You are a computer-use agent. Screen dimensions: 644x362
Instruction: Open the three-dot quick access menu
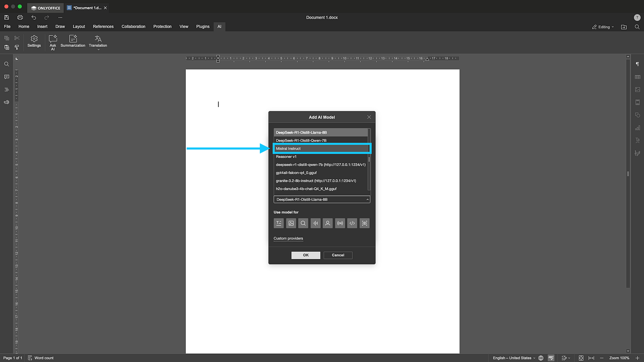(60, 17)
